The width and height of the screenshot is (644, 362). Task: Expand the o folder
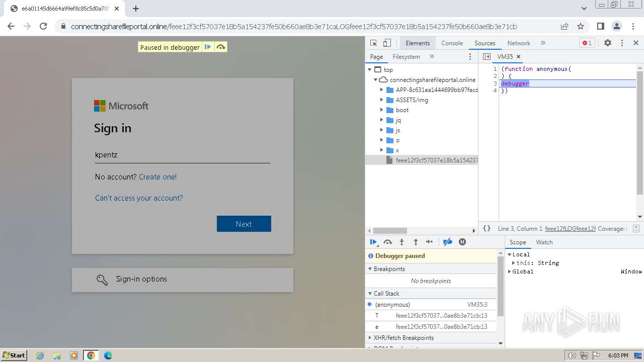point(382,140)
